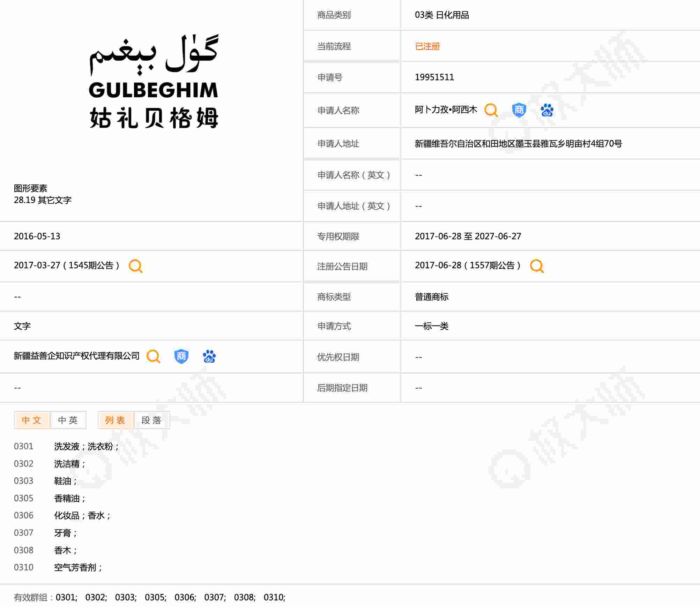The image size is (700, 607).
Task: Click application number 19951511
Action: tap(434, 77)
